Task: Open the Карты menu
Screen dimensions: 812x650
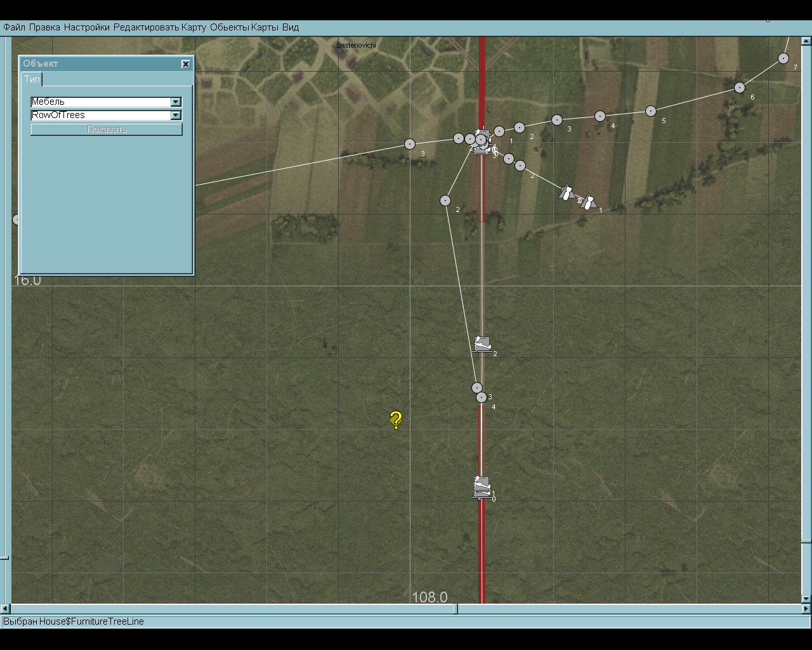Action: point(265,27)
